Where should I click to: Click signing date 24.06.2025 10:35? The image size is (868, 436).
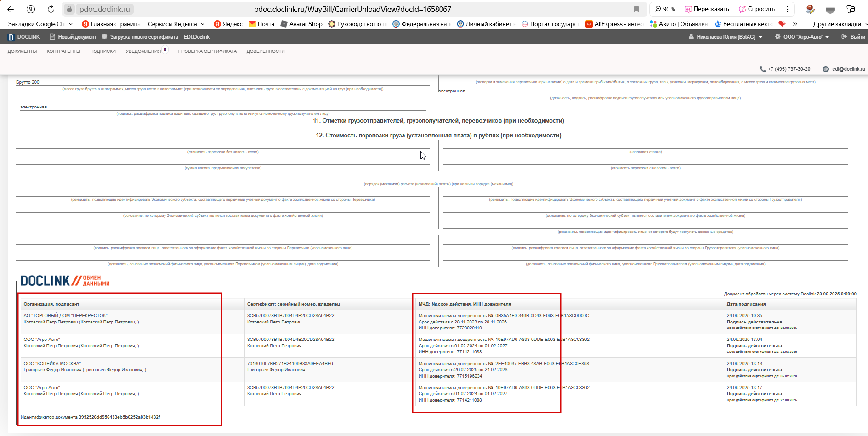tap(744, 316)
